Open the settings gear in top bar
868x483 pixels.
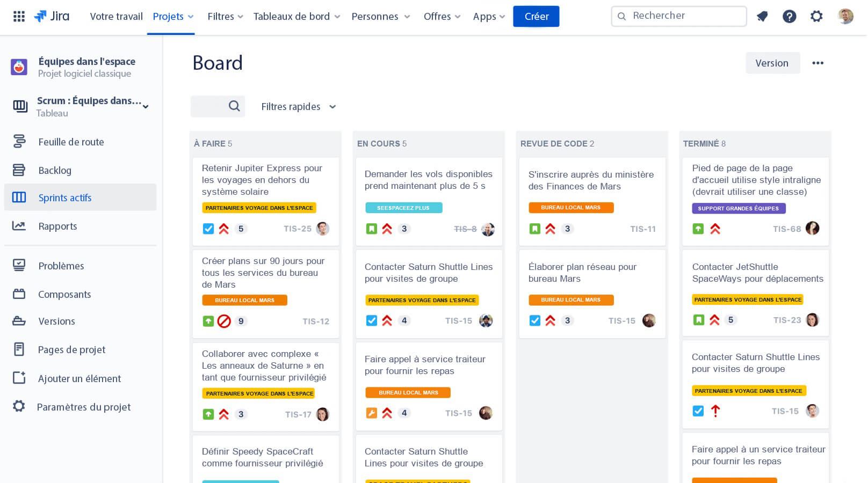816,16
